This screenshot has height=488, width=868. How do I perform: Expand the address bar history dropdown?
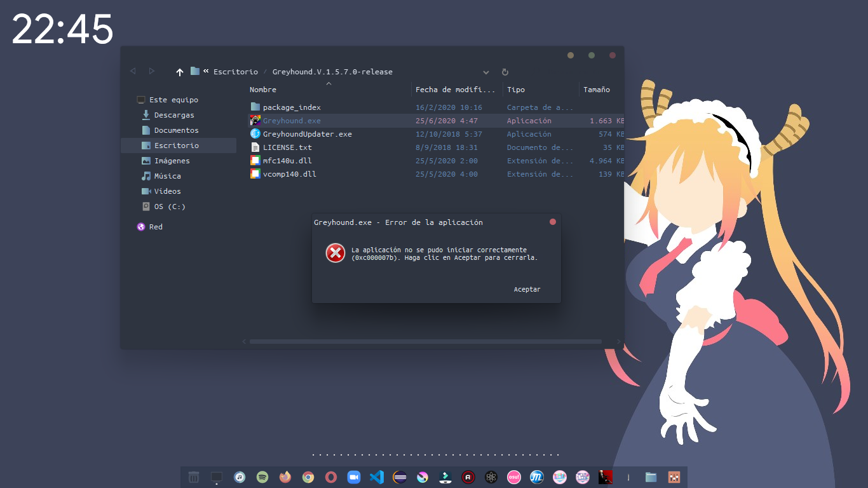(486, 72)
